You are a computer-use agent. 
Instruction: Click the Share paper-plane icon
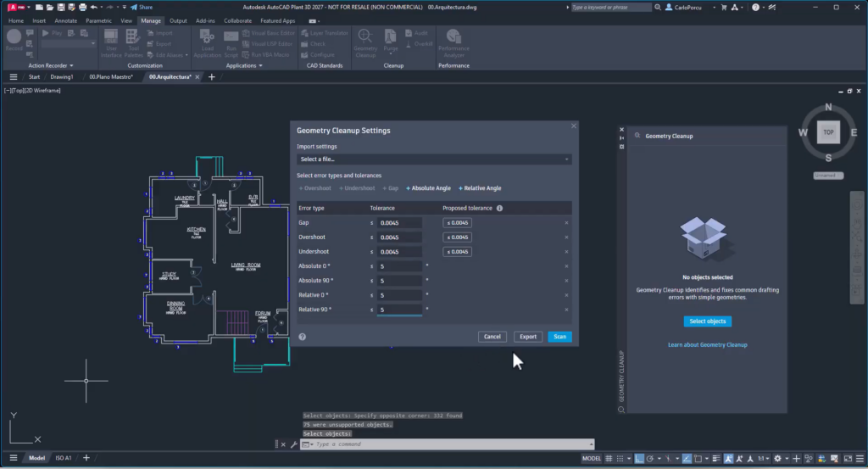[x=133, y=7]
